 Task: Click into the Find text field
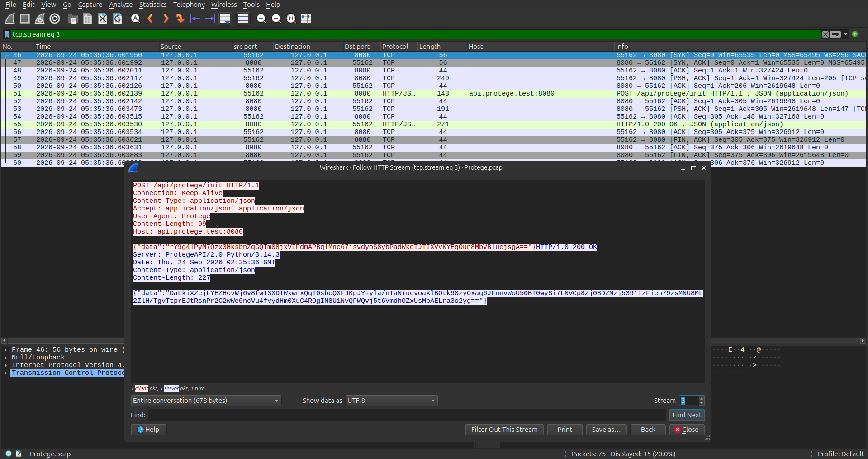tap(407, 415)
